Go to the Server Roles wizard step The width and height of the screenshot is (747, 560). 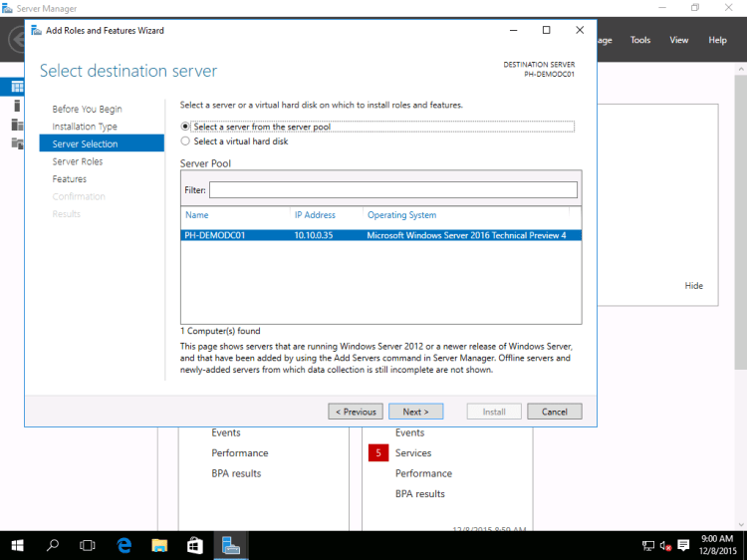click(x=78, y=161)
